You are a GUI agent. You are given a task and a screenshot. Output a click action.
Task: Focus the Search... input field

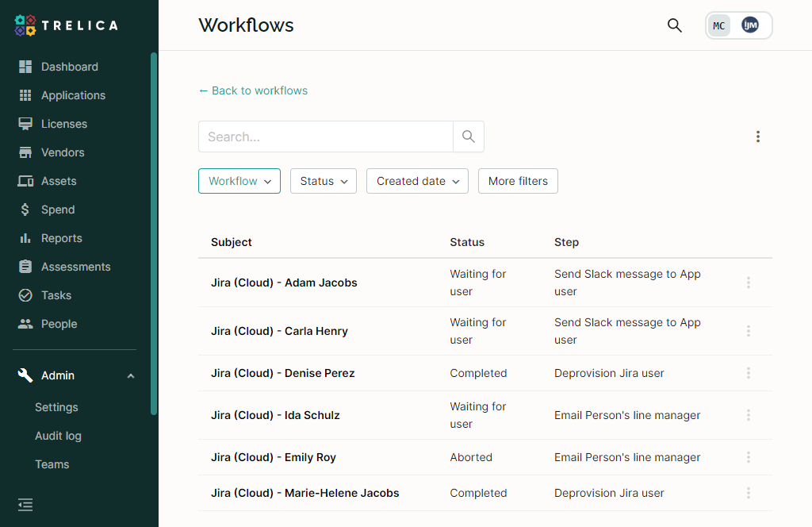pos(326,137)
